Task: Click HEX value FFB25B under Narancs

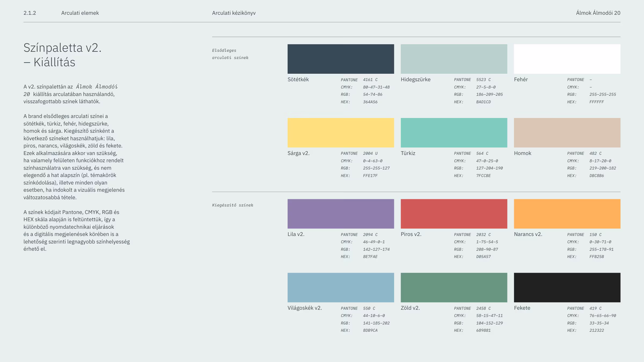Action: [x=597, y=257]
